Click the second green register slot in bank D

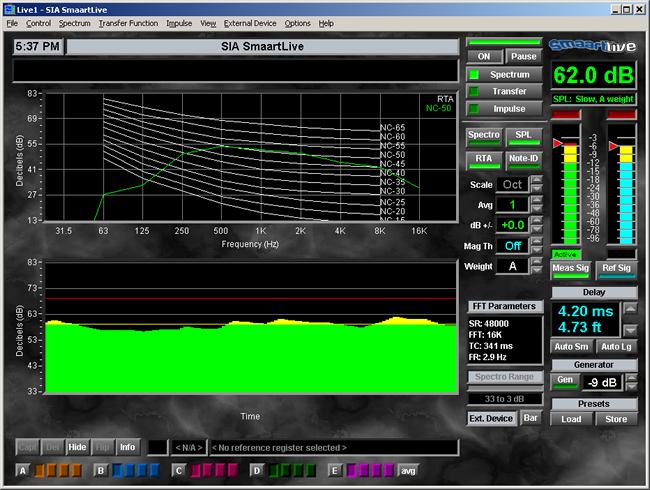coord(286,471)
